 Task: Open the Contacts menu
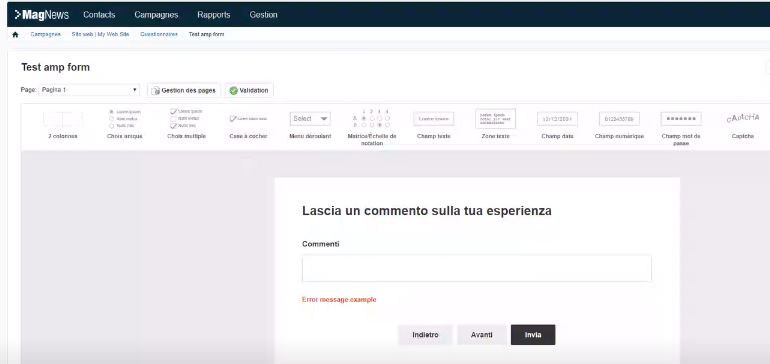99,15
